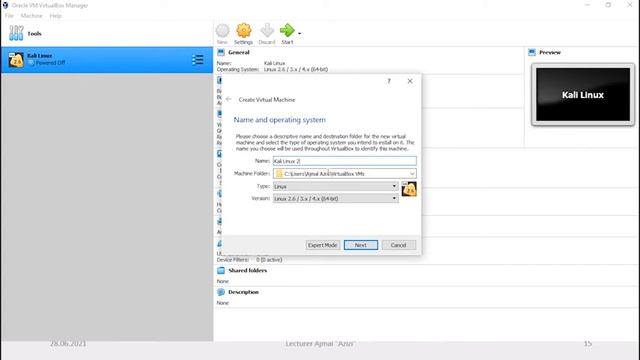Open Kali Linux machine menu list icon

coord(198,60)
